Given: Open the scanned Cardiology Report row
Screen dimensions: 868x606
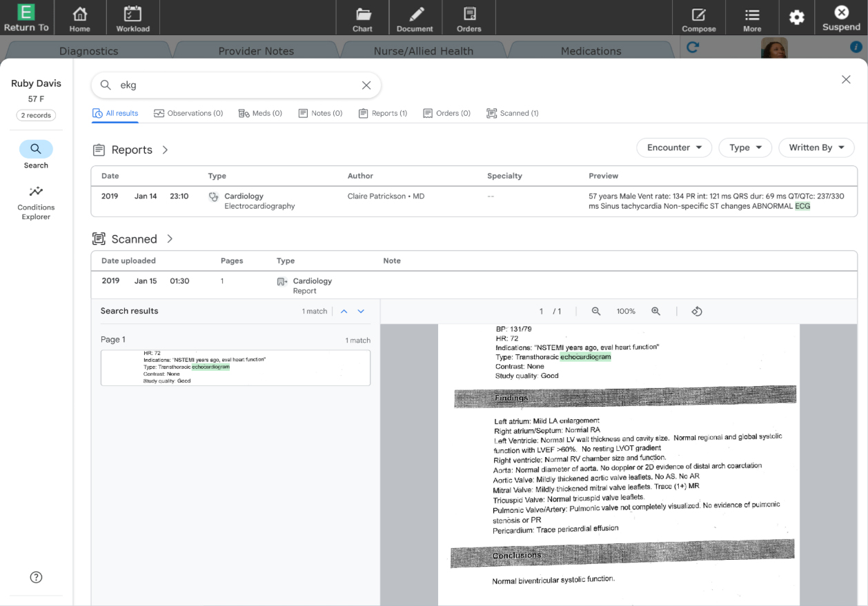Looking at the screenshot, I should click(x=474, y=285).
